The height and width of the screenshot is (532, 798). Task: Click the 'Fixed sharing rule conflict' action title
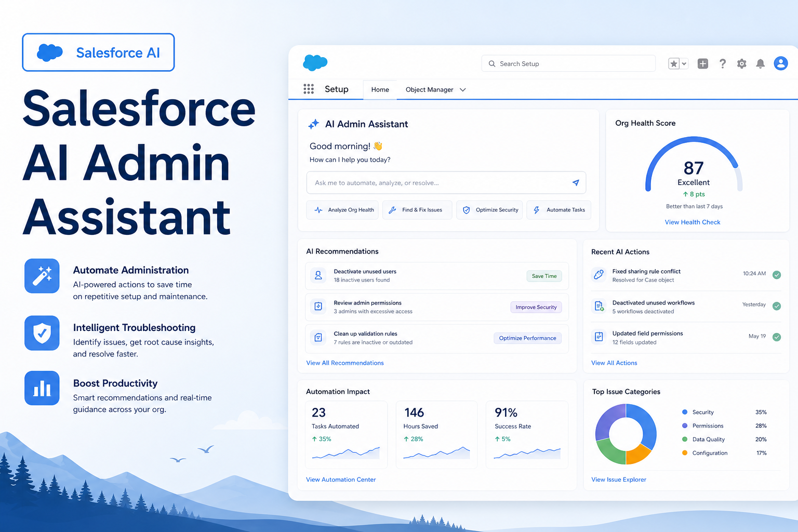coord(646,272)
